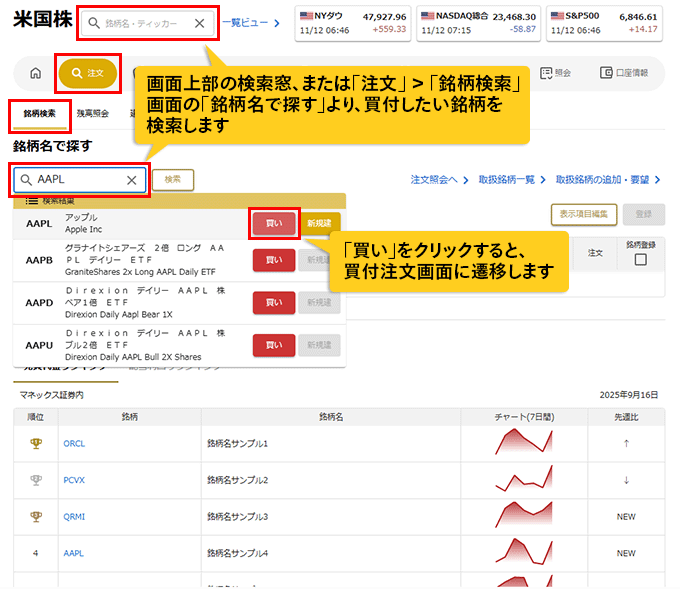Click the gold trophy beside ORCL
680x589 pixels.
pos(36,443)
